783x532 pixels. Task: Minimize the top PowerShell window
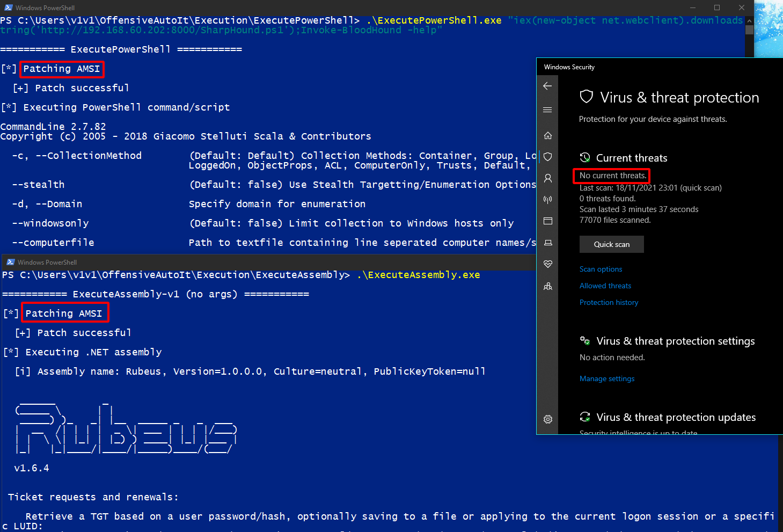click(692, 8)
